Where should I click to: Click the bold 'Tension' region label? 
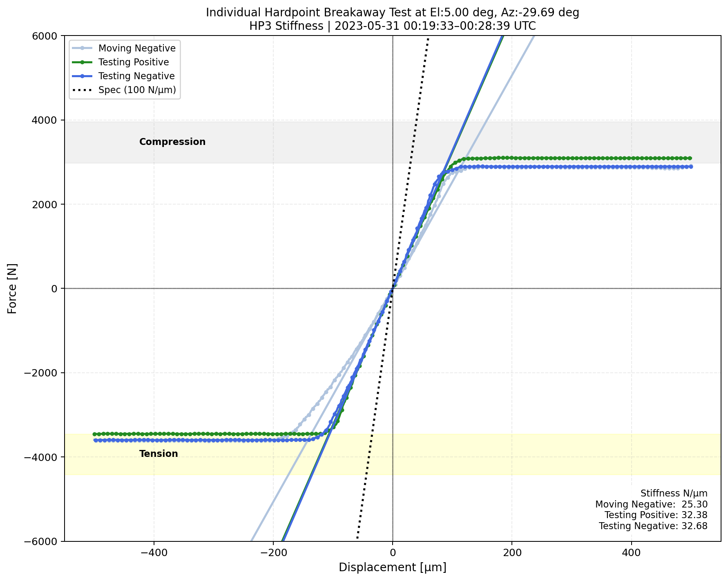coord(159,454)
